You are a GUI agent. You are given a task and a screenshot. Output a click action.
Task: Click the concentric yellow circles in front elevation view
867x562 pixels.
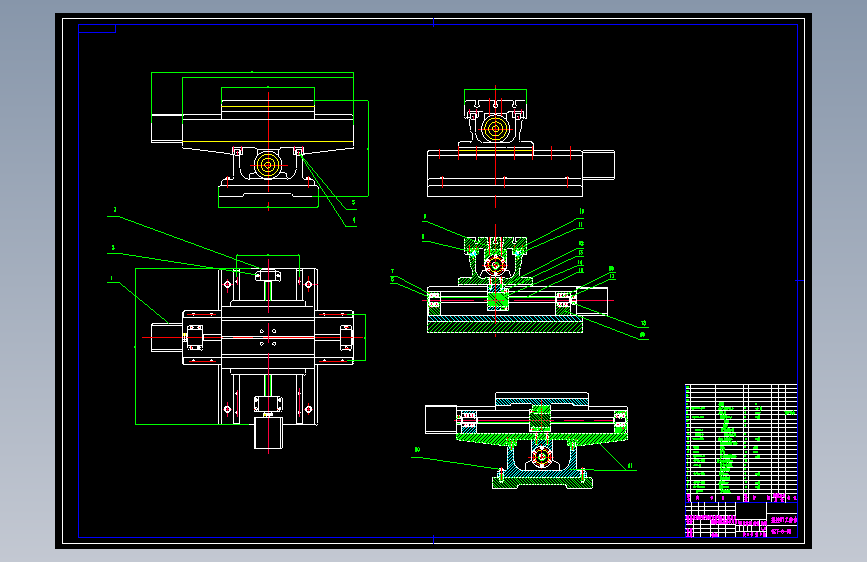[268, 165]
